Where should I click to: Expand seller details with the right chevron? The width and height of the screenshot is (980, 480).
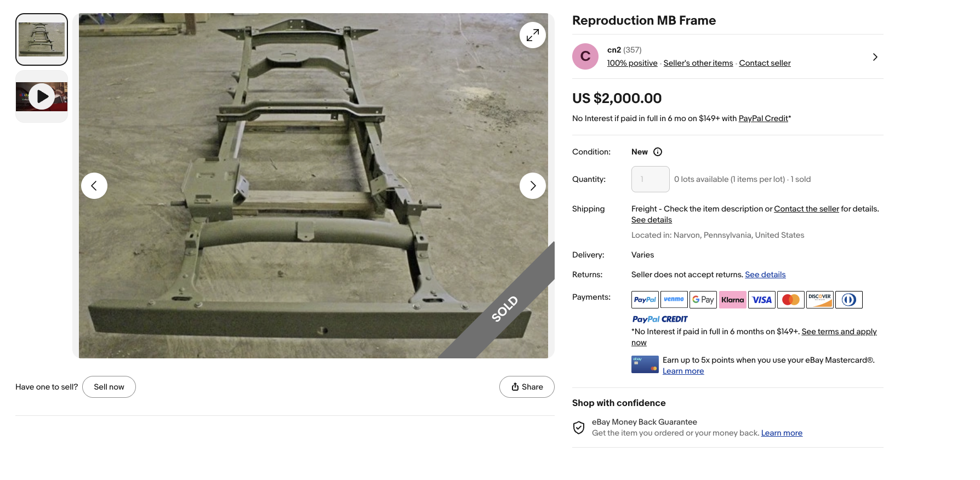point(875,57)
